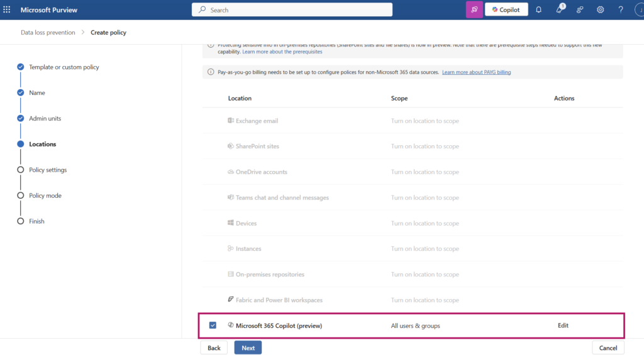Click Teams chat and channel messages label

282,198
